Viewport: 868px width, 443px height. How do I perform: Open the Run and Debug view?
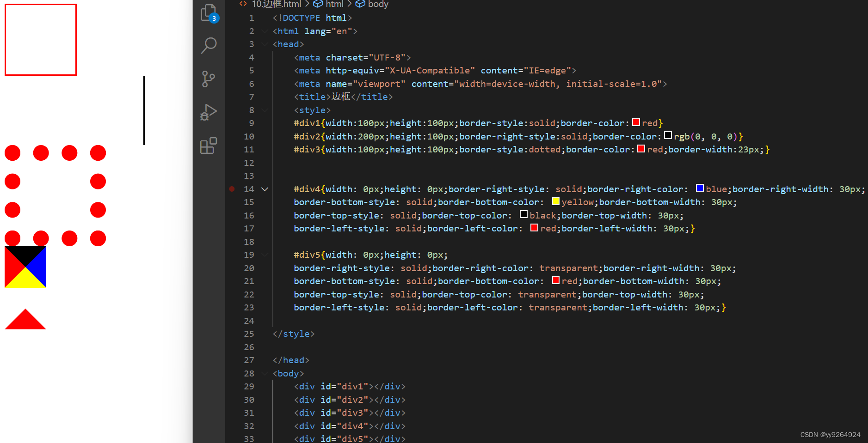tap(209, 112)
